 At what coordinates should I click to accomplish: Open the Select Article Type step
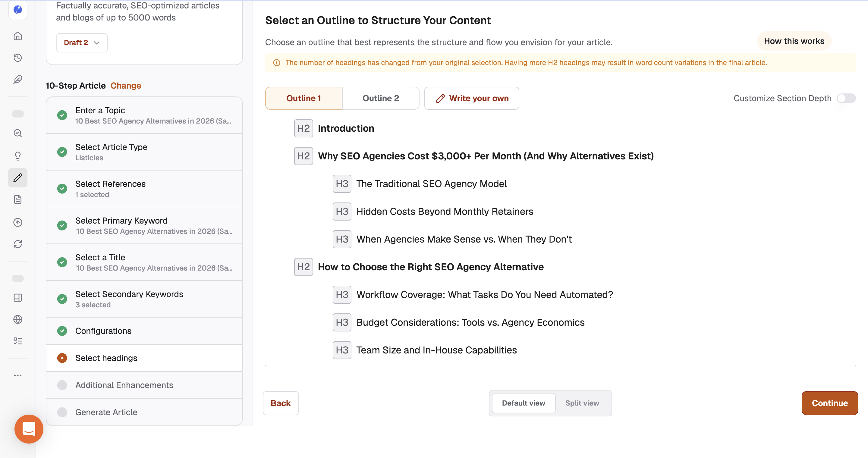(144, 152)
